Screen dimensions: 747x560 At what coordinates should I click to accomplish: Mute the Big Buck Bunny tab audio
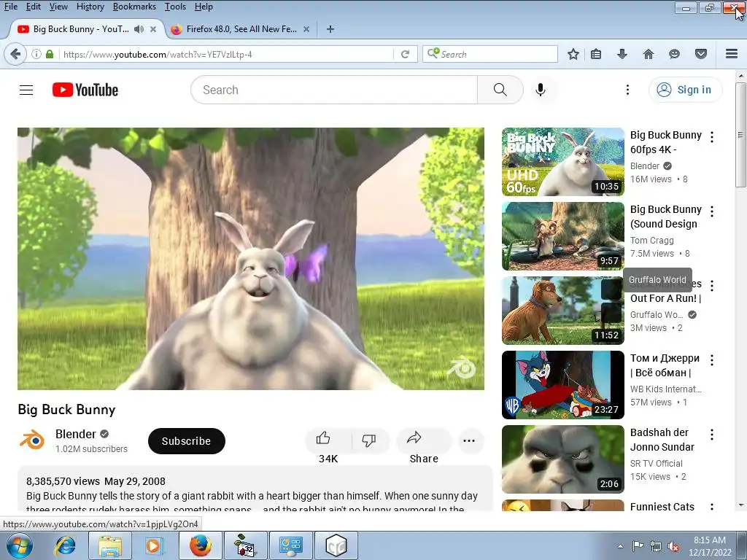click(139, 29)
